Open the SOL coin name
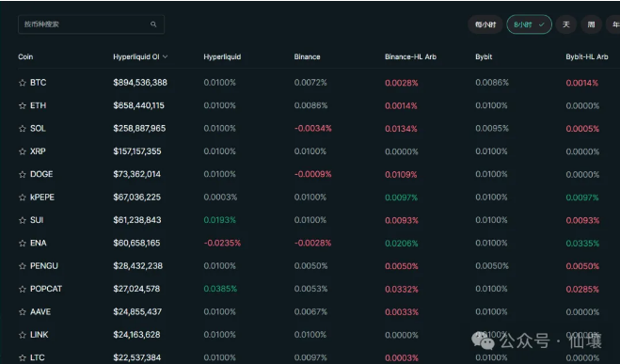This screenshot has width=620, height=364. [38, 129]
